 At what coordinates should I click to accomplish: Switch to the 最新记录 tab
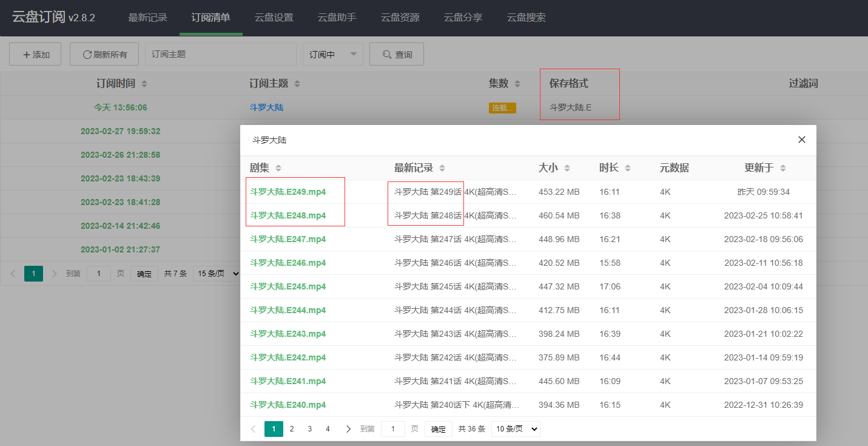(147, 18)
